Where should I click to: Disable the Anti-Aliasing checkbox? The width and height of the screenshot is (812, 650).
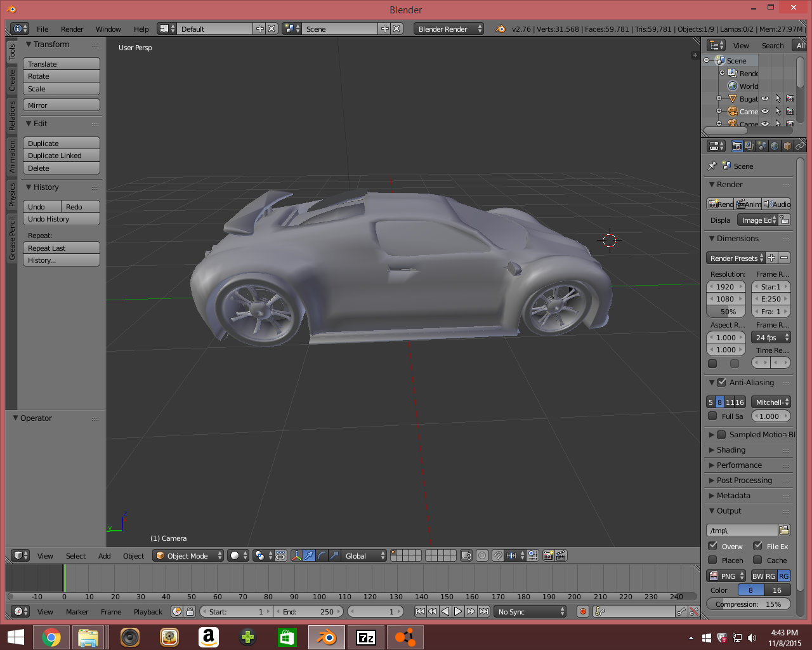[x=721, y=383]
